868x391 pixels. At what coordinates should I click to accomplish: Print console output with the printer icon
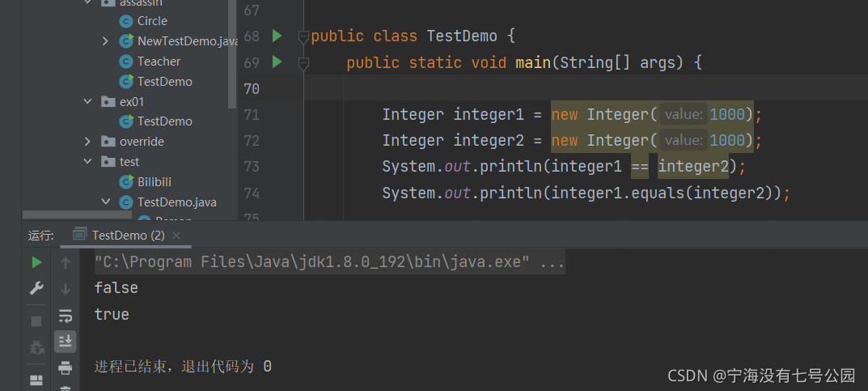pyautogui.click(x=66, y=368)
